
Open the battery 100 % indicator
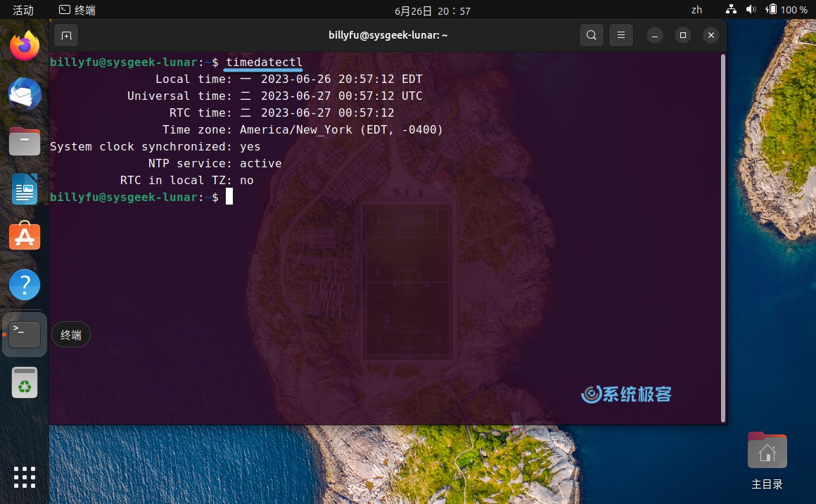(786, 9)
